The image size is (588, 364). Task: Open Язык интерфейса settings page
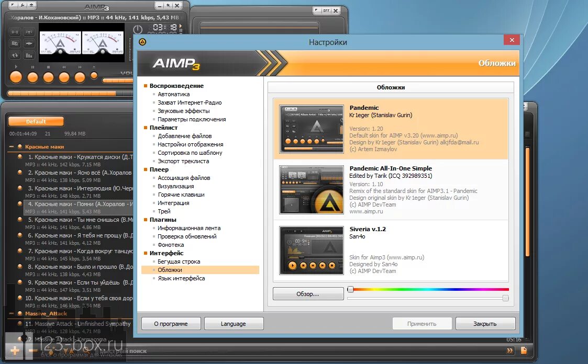(181, 278)
